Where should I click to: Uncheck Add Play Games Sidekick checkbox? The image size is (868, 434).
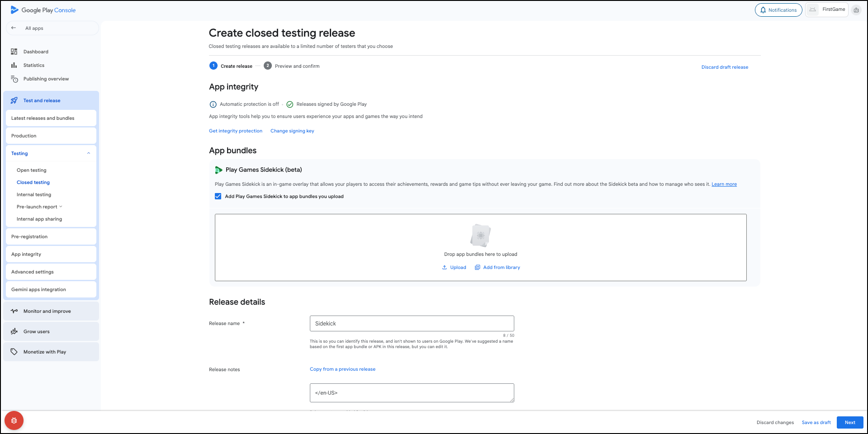coord(218,196)
